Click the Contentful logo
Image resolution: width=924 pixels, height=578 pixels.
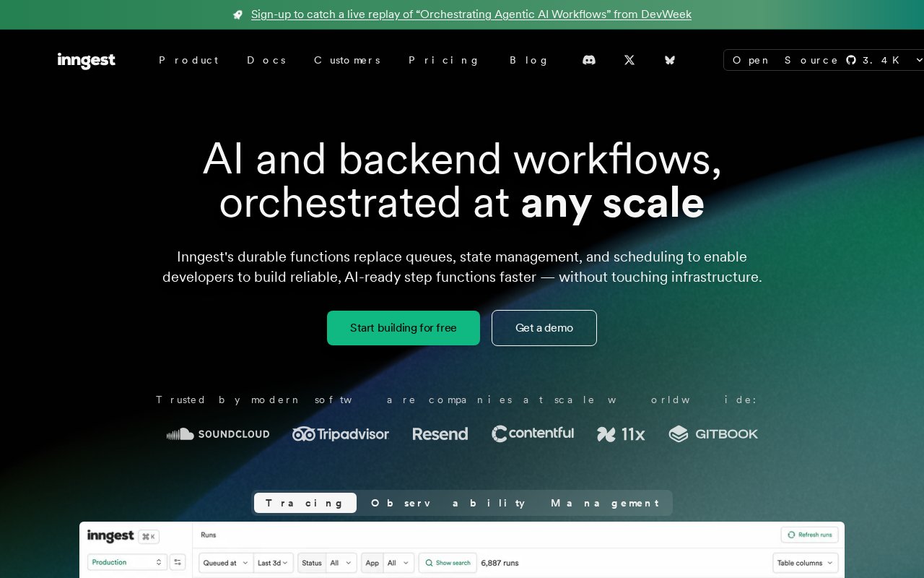(533, 433)
